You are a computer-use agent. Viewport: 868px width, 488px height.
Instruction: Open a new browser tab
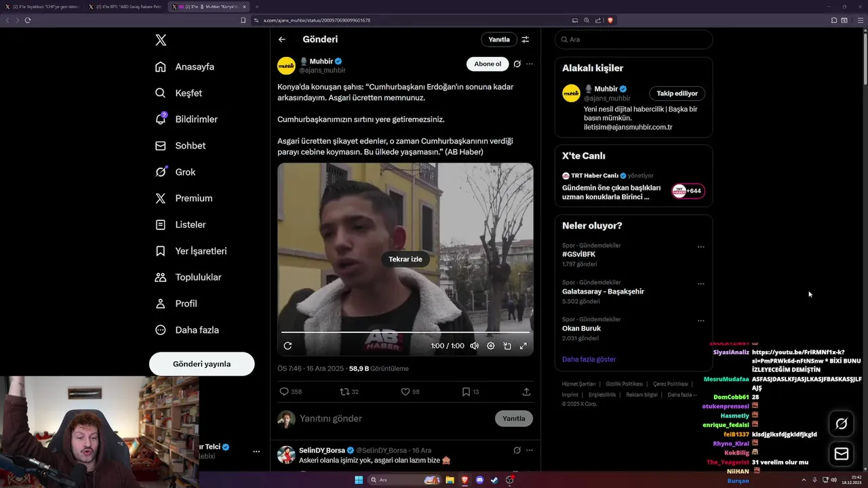coord(257,7)
